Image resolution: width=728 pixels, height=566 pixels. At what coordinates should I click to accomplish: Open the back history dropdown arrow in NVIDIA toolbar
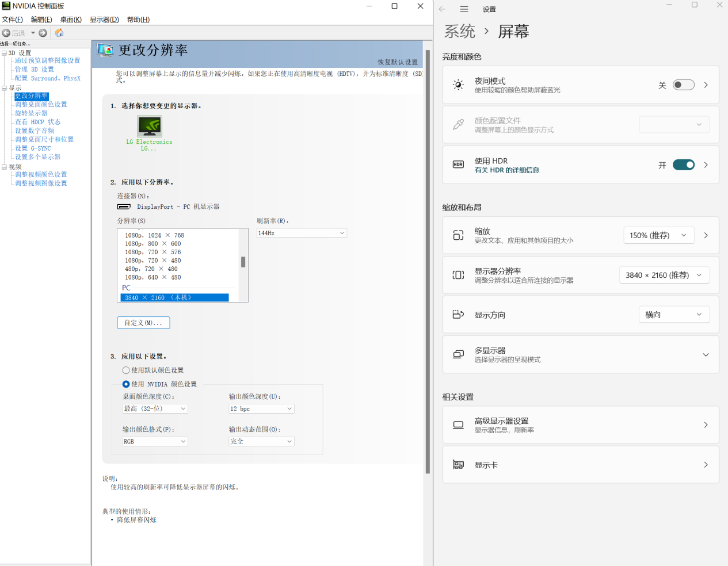[33, 33]
